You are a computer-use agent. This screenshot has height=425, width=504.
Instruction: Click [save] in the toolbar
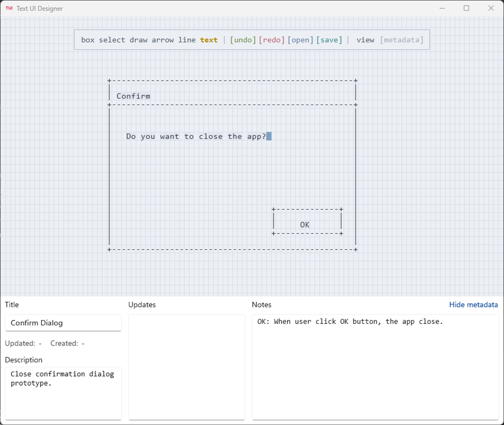click(x=329, y=40)
